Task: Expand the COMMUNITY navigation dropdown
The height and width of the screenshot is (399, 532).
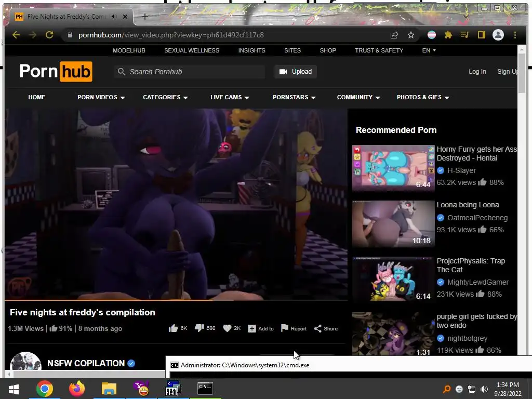Action: pyautogui.click(x=358, y=97)
